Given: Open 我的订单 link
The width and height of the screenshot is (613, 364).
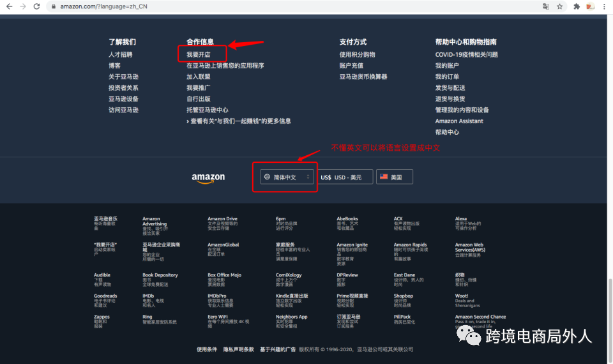Looking at the screenshot, I should pyautogui.click(x=447, y=77).
